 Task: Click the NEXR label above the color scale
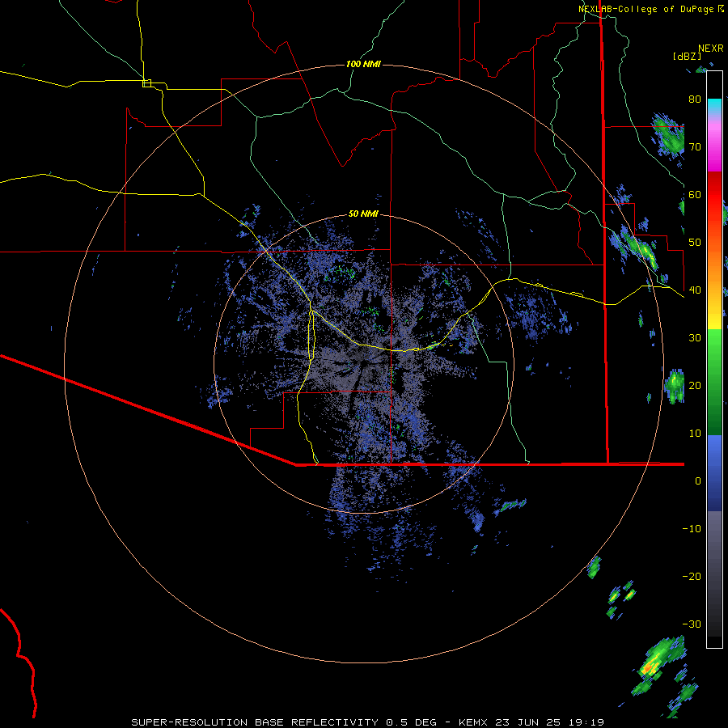tap(711, 49)
